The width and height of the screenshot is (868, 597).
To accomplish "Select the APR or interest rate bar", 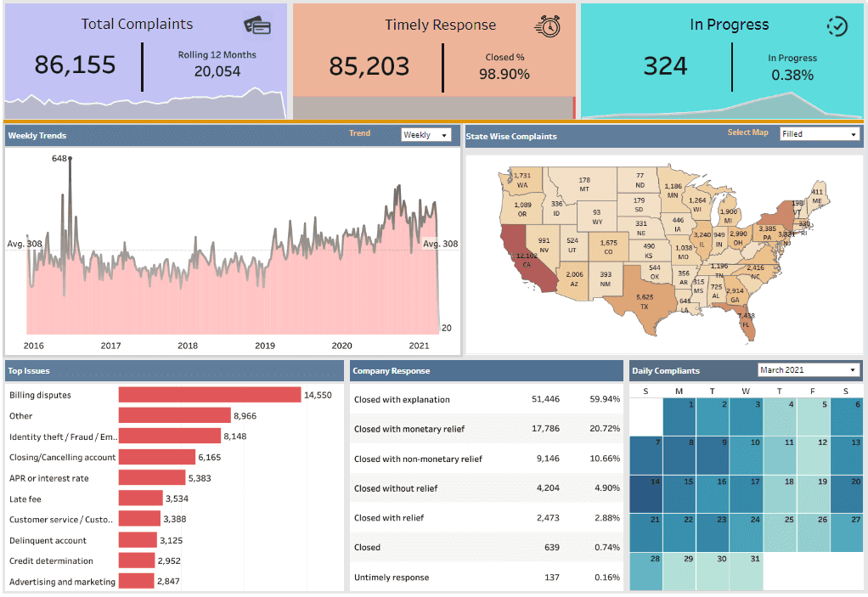I will [151, 478].
